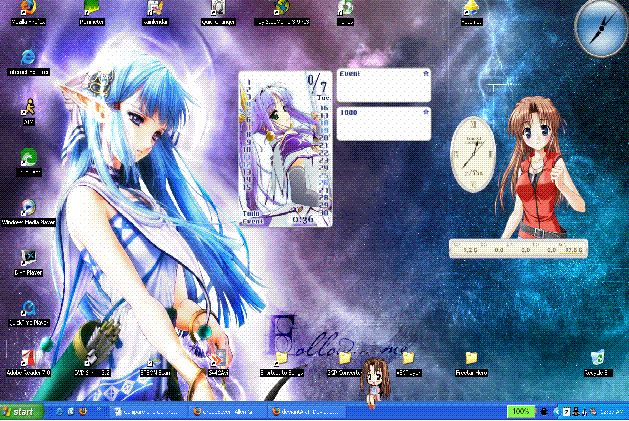
Task: Open the Internet Explorer desktop shortcut
Action: 28,62
